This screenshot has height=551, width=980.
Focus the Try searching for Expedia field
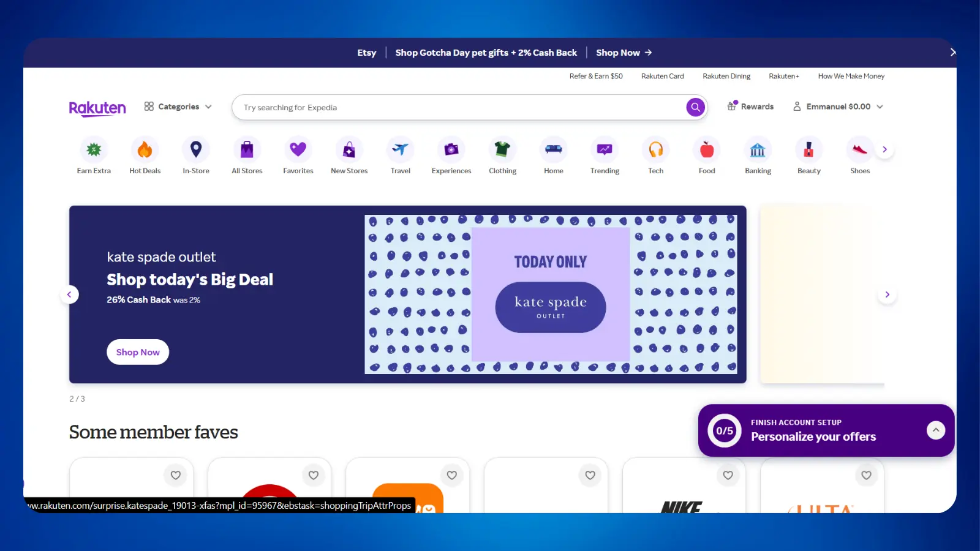coord(459,107)
